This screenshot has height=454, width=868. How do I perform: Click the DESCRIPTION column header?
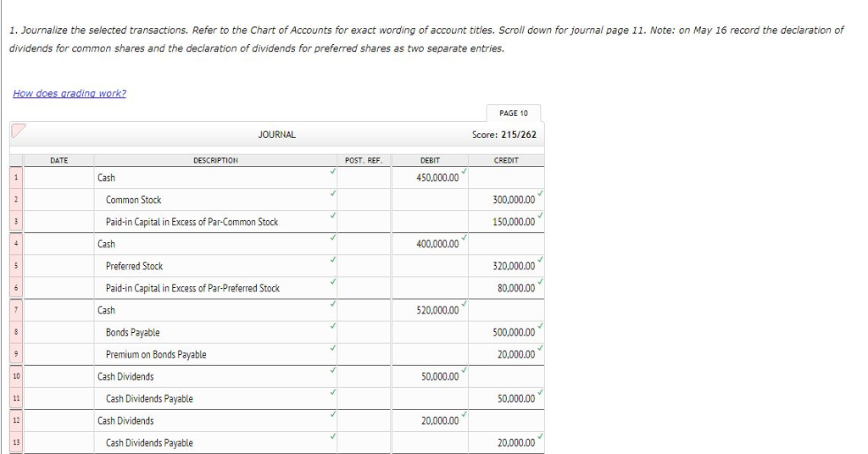(x=215, y=160)
